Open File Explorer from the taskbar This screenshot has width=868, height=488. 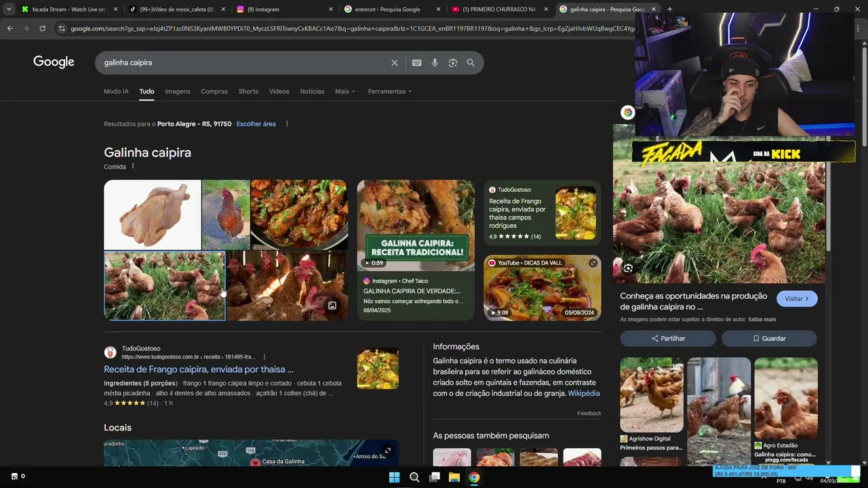(x=454, y=477)
